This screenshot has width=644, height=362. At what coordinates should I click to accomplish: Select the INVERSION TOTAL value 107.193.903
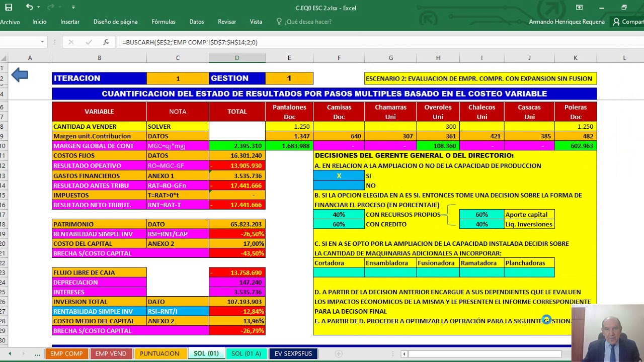[x=237, y=302]
